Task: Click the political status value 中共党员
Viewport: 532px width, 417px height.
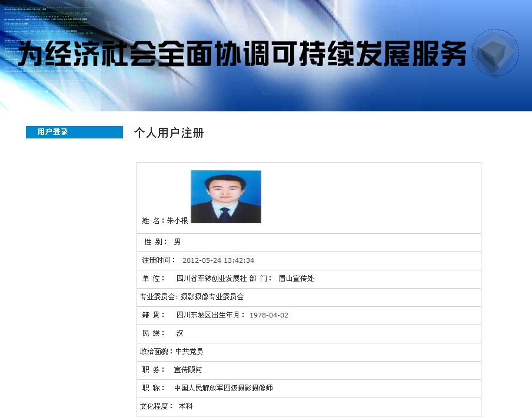Action: coord(189,352)
